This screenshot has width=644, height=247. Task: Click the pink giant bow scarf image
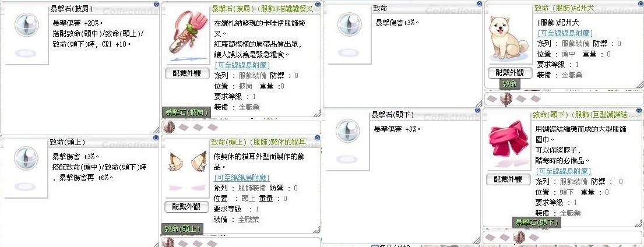(x=508, y=144)
